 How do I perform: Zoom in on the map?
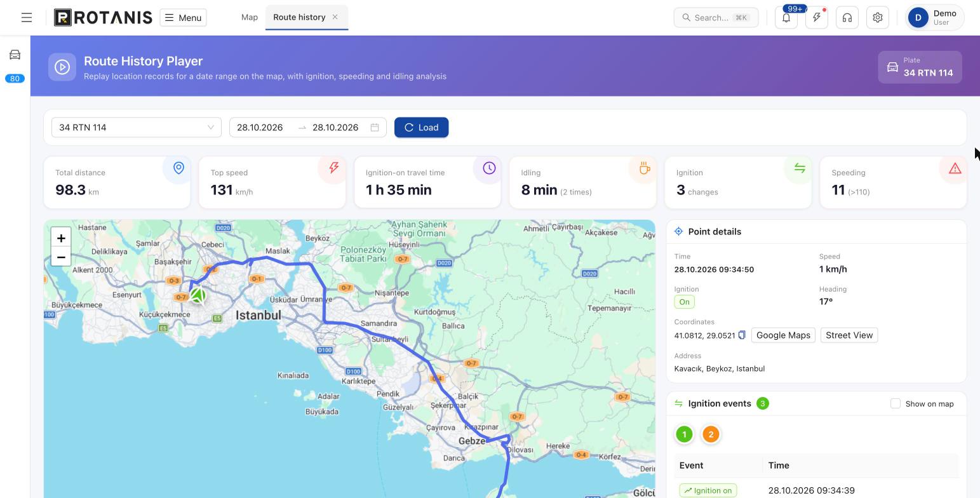[x=61, y=238]
